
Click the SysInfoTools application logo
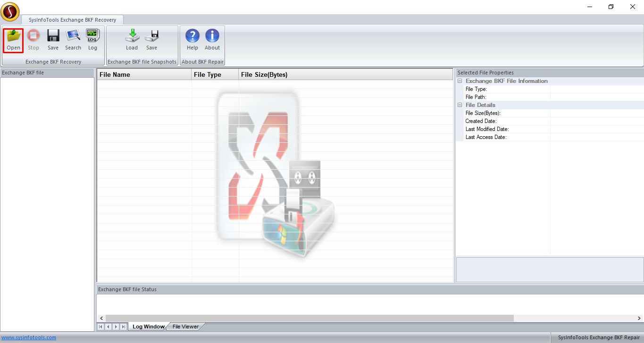tap(10, 11)
